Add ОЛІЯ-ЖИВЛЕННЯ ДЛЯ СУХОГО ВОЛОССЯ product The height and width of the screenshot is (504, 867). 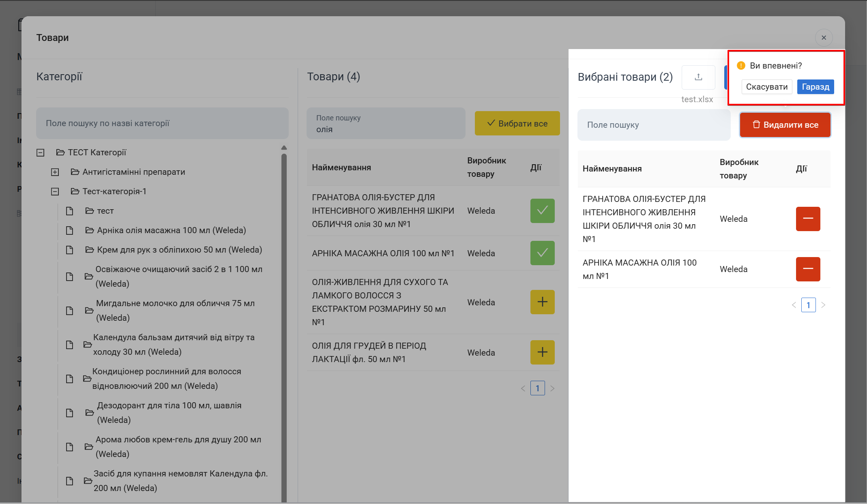pos(542,302)
